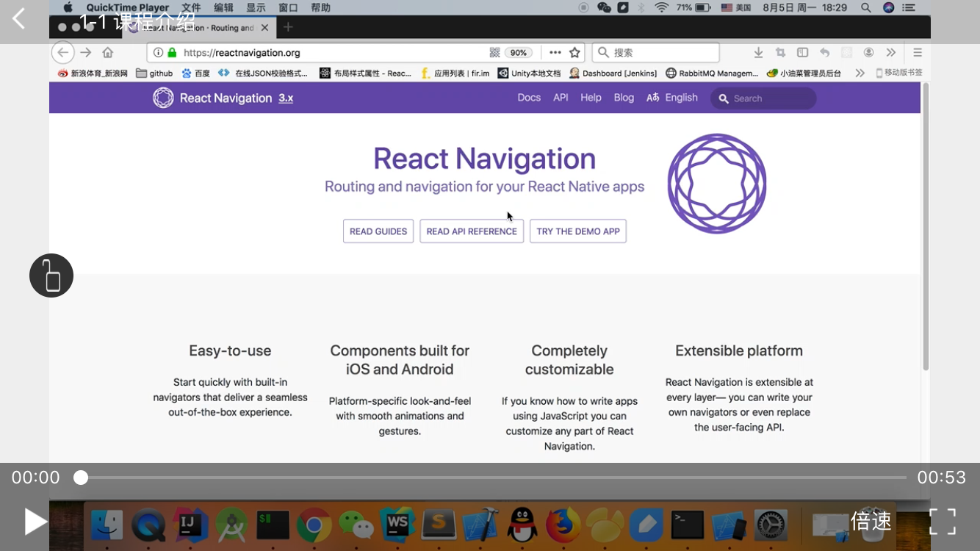Close the React Navigation browser tab
Viewport: 980px width, 551px height.
(x=265, y=28)
